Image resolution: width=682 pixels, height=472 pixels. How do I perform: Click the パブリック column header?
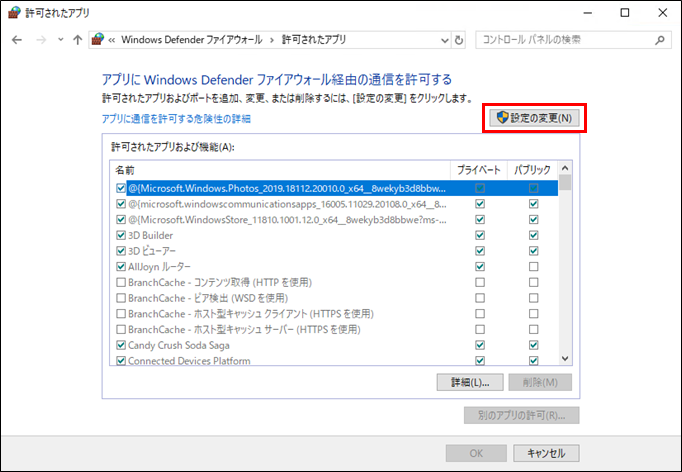532,170
